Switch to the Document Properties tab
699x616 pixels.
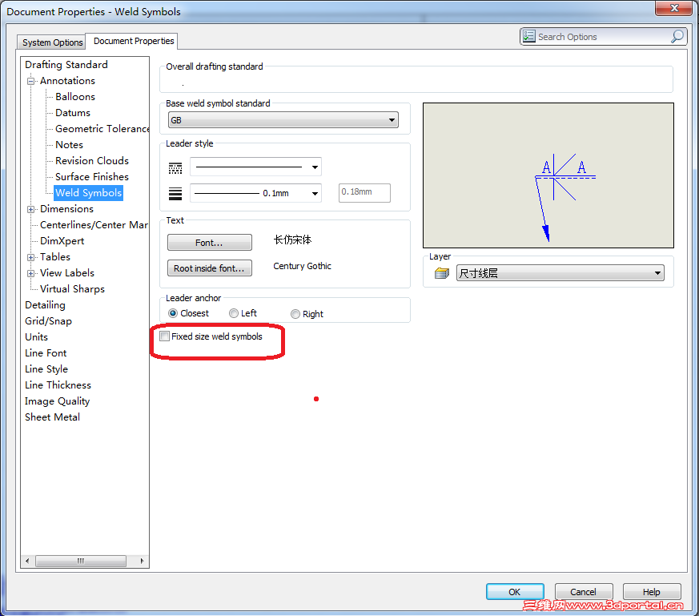click(x=132, y=41)
